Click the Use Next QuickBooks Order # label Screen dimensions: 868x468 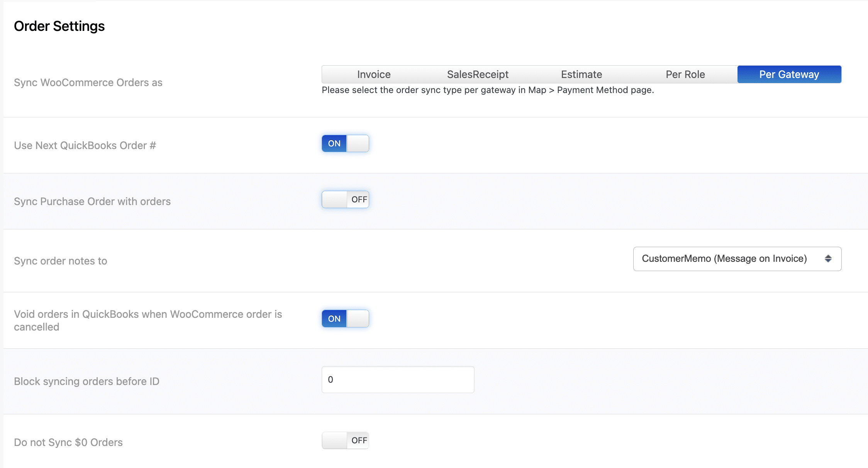coord(85,145)
